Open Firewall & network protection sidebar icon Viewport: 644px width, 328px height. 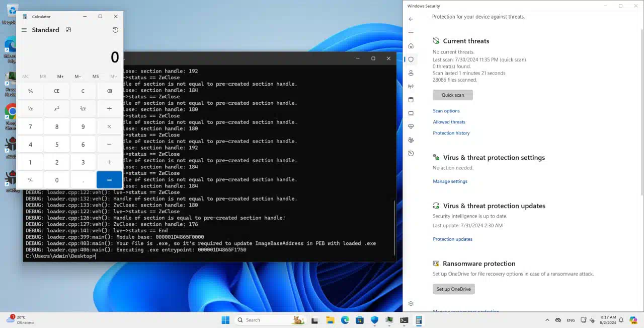coord(411,86)
